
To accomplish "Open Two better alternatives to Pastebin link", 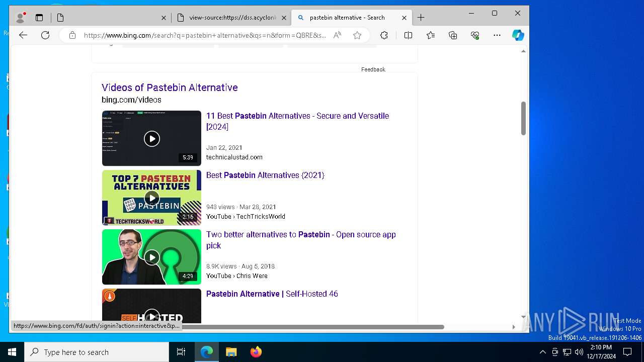I will [301, 240].
